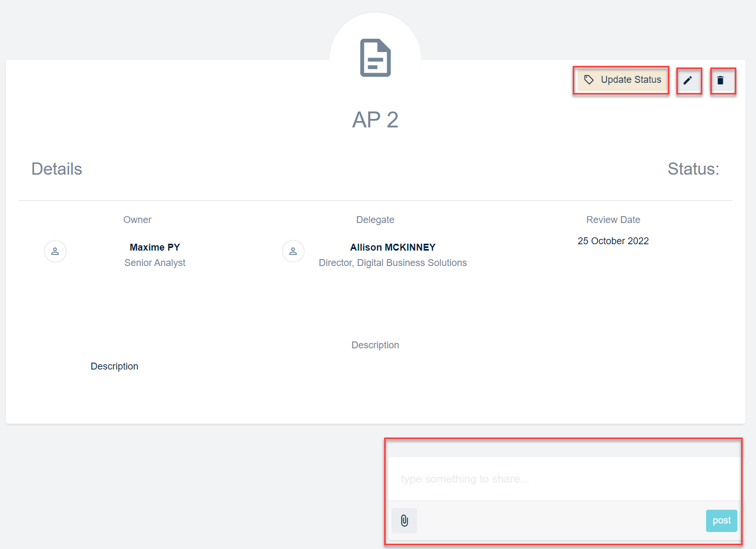Select the delegate name Allison MCKINNEY
The height and width of the screenshot is (549, 756).
(393, 247)
